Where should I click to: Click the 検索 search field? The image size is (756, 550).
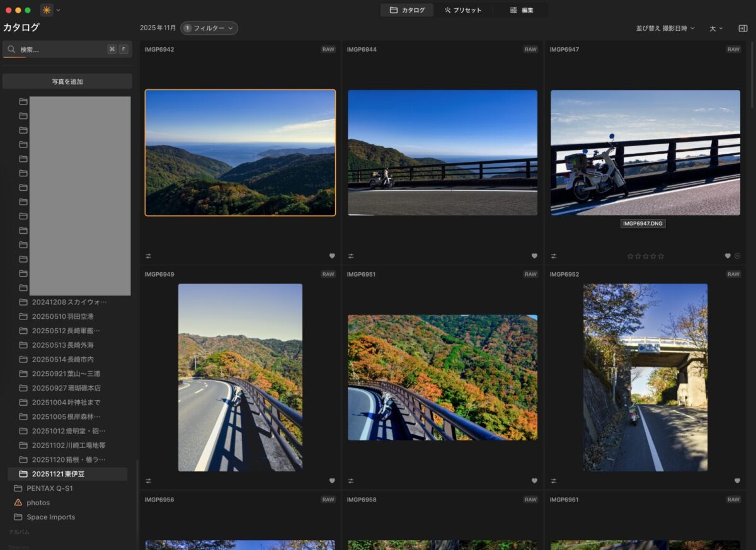point(60,49)
